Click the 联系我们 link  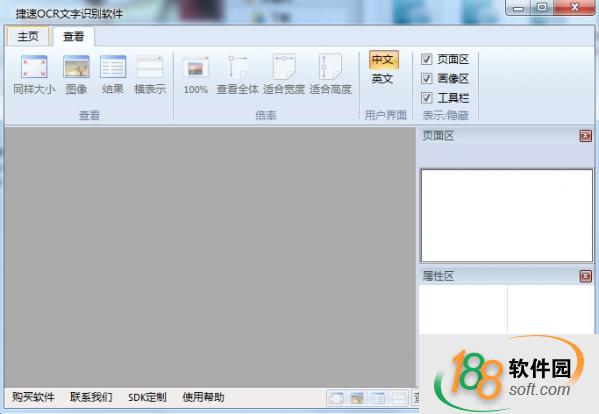91,397
